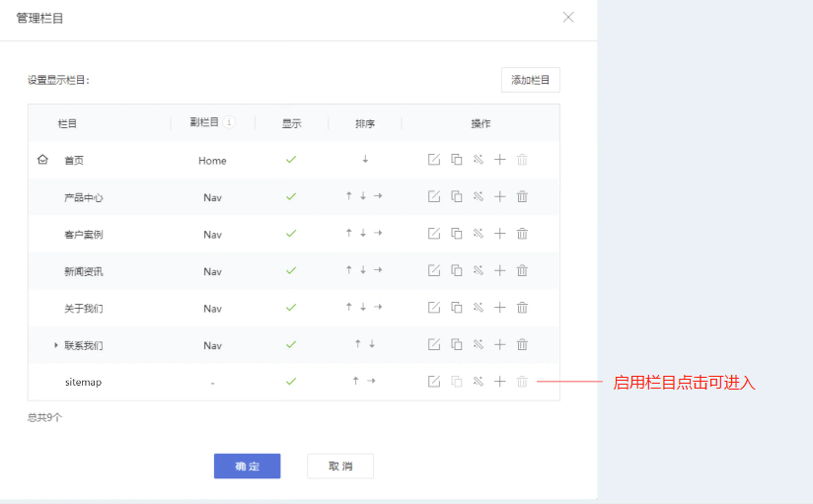Edit the sitemap column
This screenshot has width=813, height=504.
pos(433,382)
